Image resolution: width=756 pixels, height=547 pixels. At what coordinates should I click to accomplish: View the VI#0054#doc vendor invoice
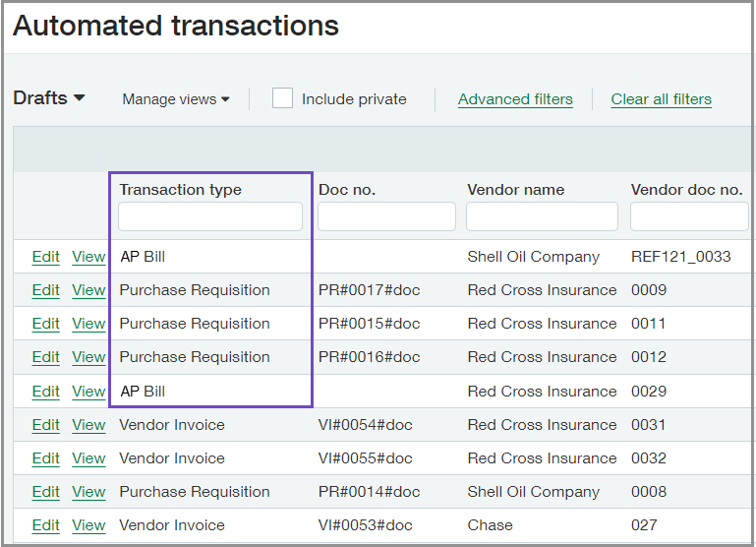(x=88, y=425)
